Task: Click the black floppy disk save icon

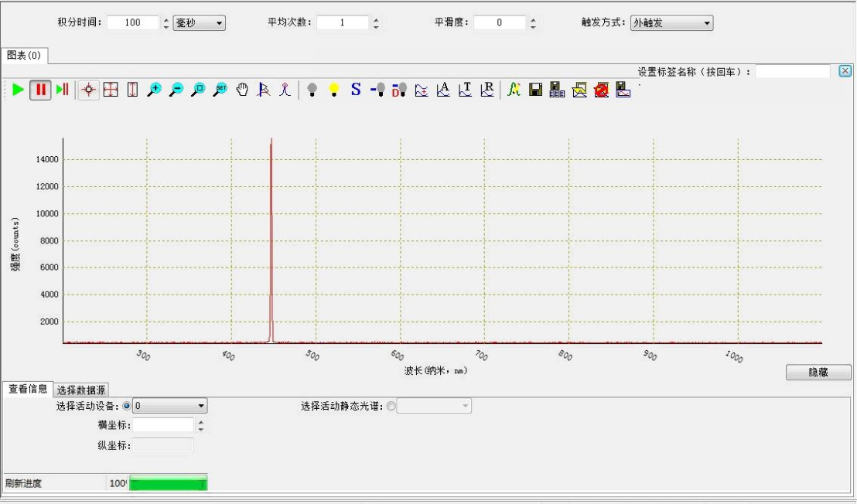Action: pyautogui.click(x=535, y=90)
